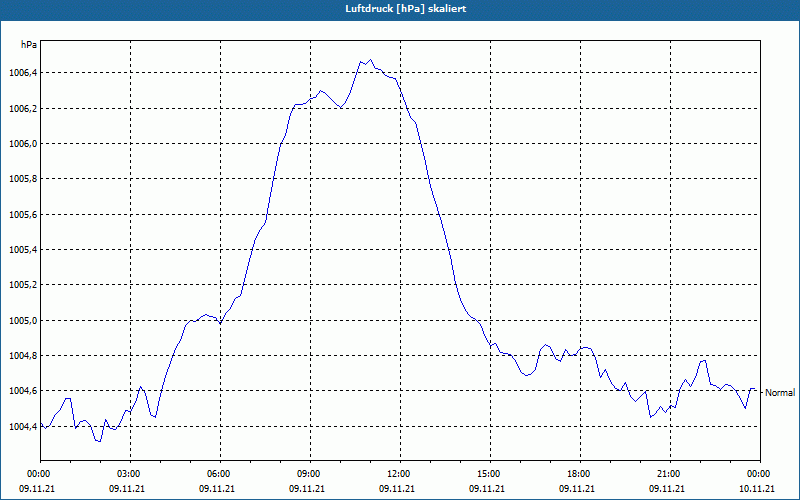Click the 'Normal' marker label

point(780,393)
